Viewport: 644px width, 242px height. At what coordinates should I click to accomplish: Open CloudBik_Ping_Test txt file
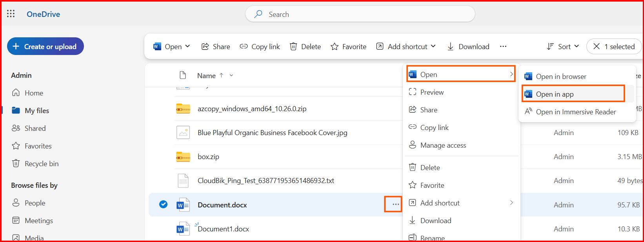tap(266, 181)
